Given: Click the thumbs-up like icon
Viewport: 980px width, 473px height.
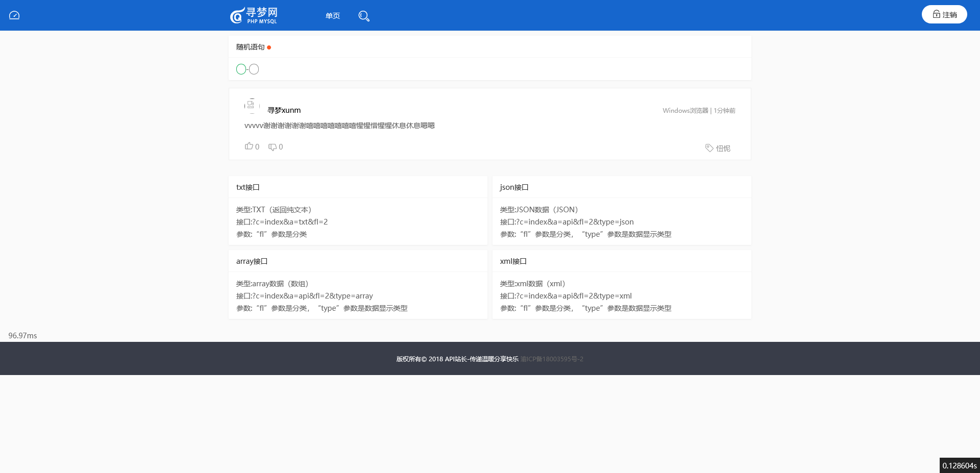Looking at the screenshot, I should click(249, 146).
